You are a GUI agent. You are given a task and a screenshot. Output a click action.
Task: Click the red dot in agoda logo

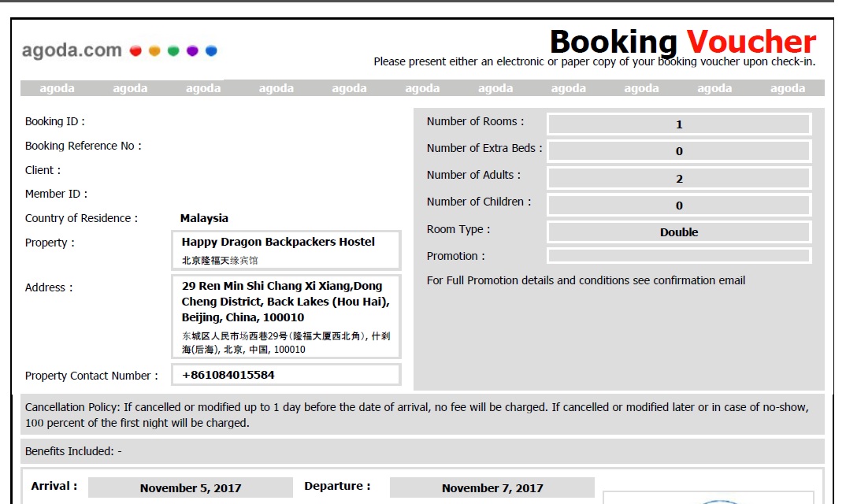[135, 50]
